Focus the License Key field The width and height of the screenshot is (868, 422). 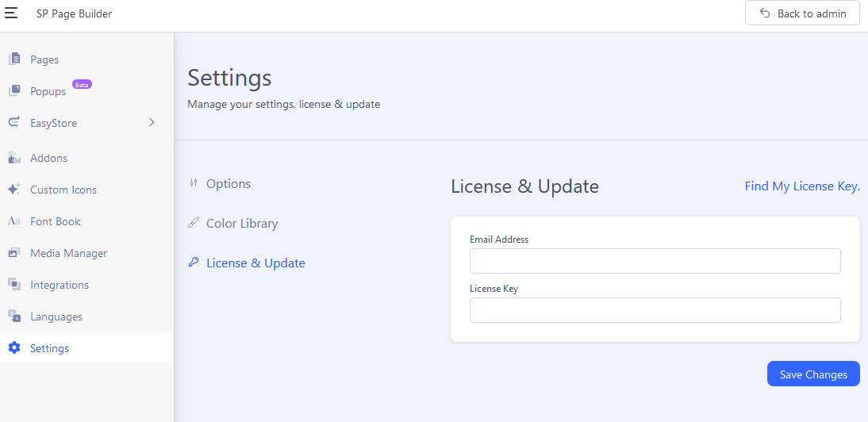click(655, 310)
